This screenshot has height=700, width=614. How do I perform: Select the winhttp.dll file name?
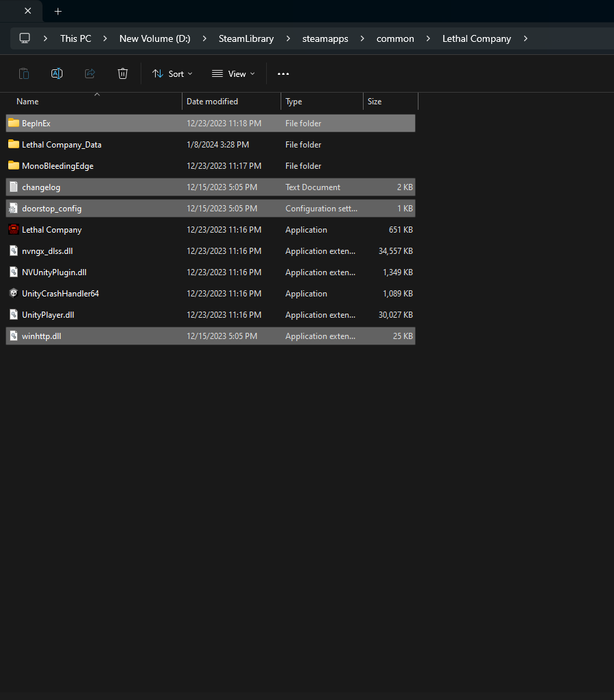coord(41,336)
